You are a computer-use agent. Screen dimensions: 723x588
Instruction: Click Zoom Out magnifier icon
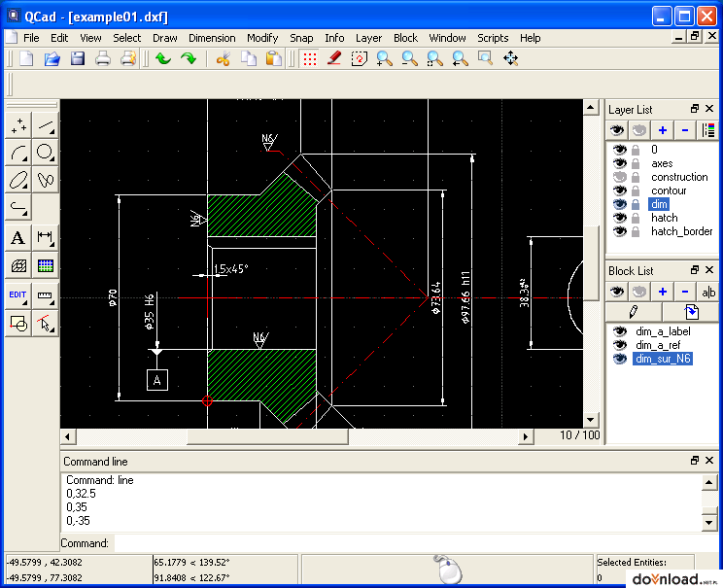point(409,58)
